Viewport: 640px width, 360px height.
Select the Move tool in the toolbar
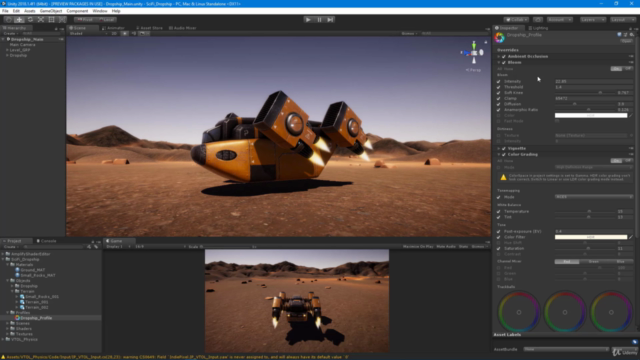pos(19,20)
